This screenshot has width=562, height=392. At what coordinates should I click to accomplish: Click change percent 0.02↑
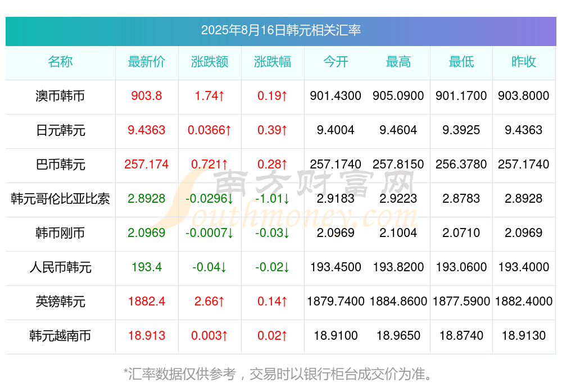point(273,335)
